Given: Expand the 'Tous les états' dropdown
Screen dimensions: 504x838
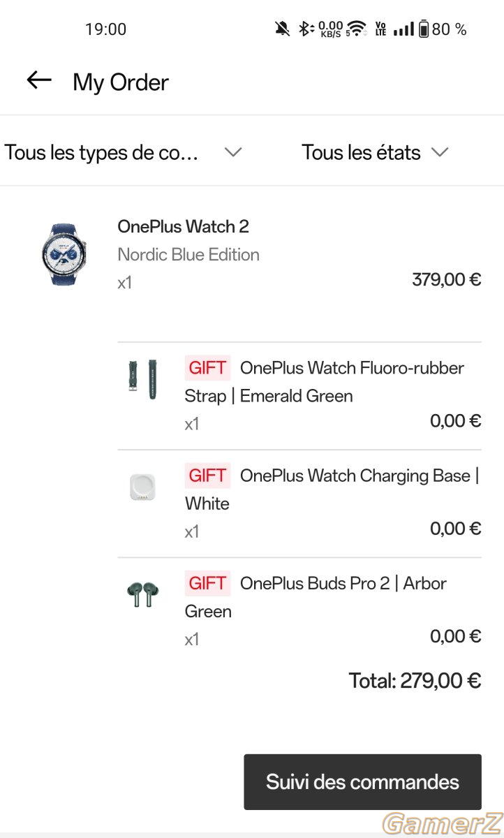Looking at the screenshot, I should [x=375, y=152].
